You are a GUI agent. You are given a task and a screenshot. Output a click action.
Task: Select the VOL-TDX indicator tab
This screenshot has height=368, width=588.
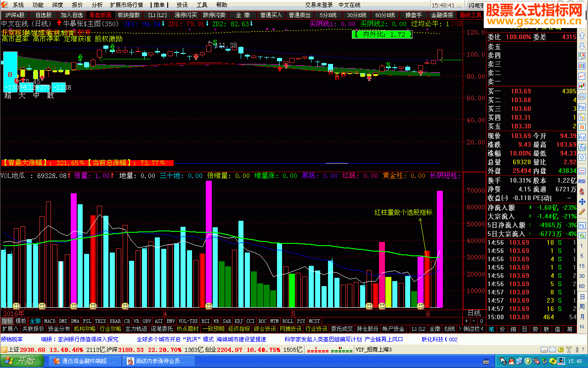pos(188,321)
